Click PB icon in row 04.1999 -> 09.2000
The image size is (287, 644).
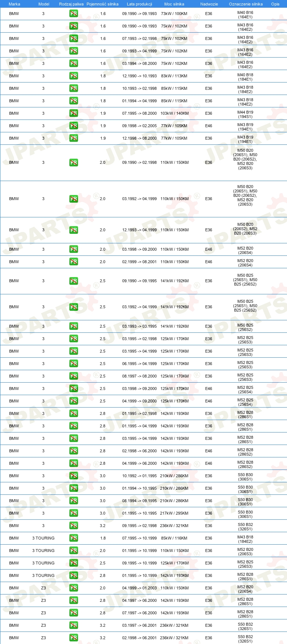[x=73, y=401]
